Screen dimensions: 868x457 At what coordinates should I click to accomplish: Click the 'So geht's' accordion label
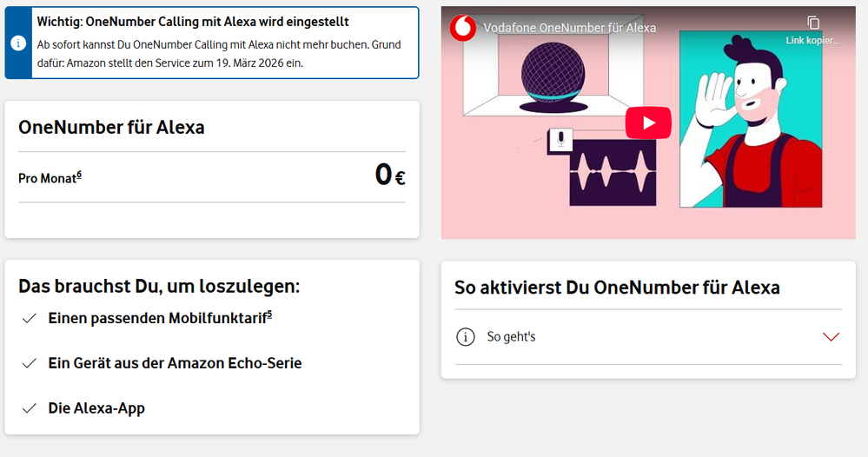coord(511,336)
